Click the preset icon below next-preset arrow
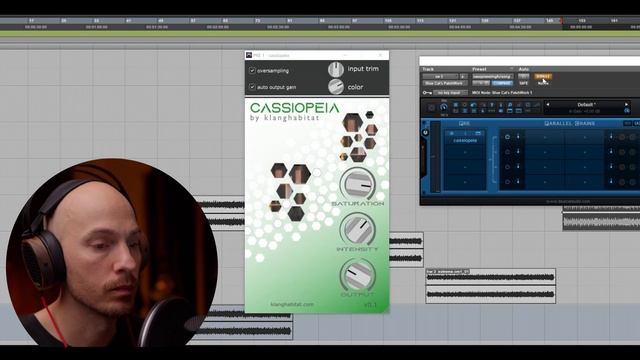This screenshot has height=360, width=640. coord(627,111)
